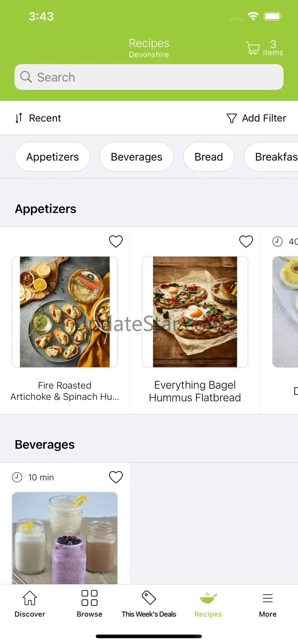The image size is (298, 644).
Task: Select the Bread category chip
Action: coord(209,157)
